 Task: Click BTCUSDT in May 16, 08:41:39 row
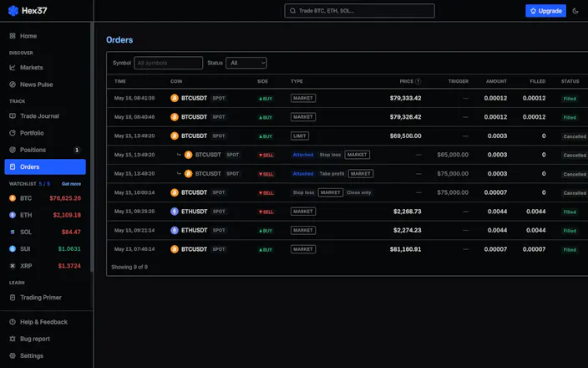coord(195,99)
